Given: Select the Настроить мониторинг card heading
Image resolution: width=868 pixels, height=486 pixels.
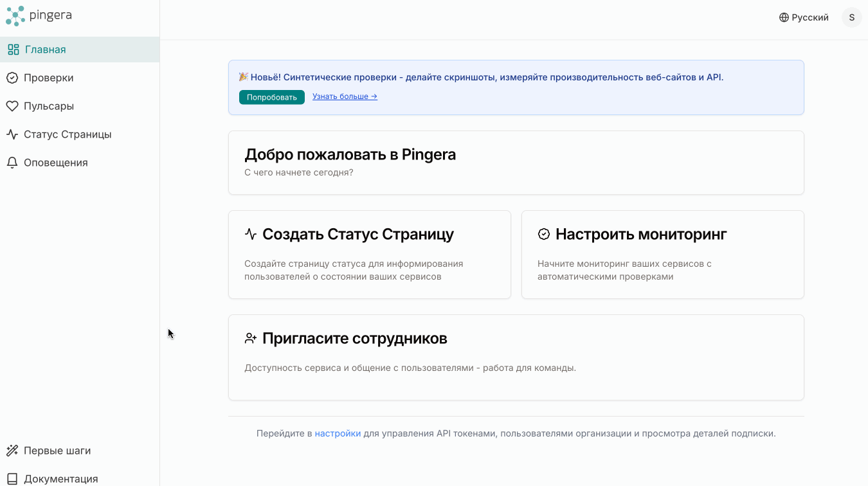Looking at the screenshot, I should point(641,234).
